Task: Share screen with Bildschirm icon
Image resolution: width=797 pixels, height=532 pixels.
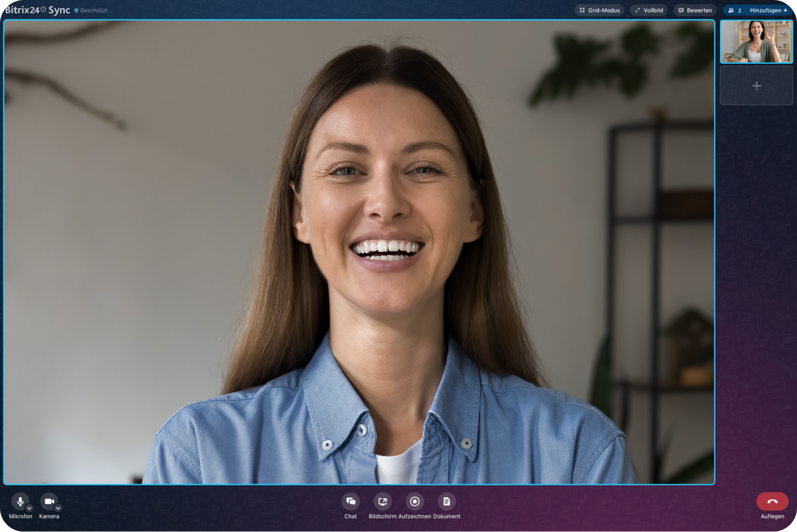Action: point(383,501)
